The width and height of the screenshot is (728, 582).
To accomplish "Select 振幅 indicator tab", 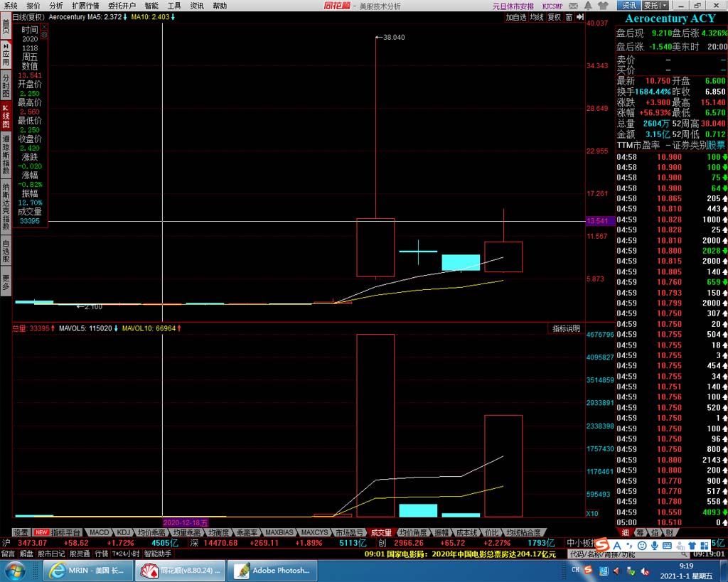I will (441, 532).
